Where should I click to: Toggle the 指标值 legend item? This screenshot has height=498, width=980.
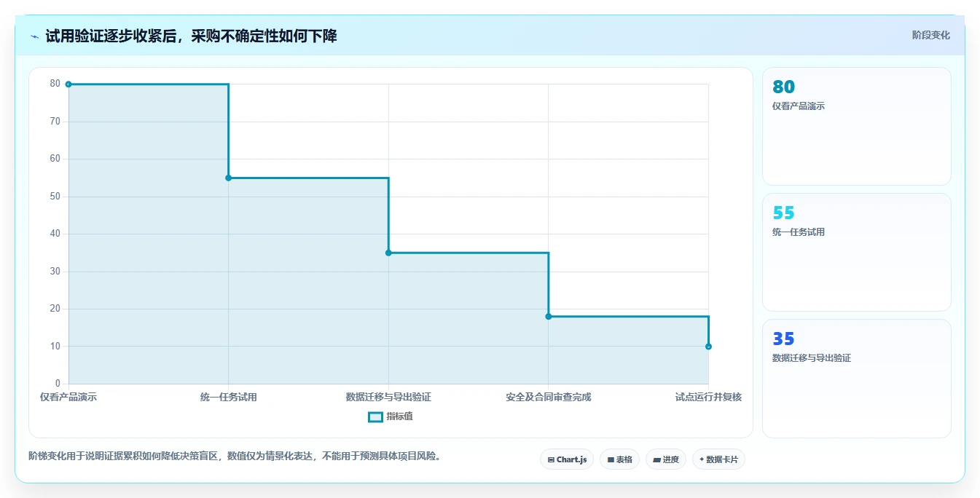click(x=391, y=416)
